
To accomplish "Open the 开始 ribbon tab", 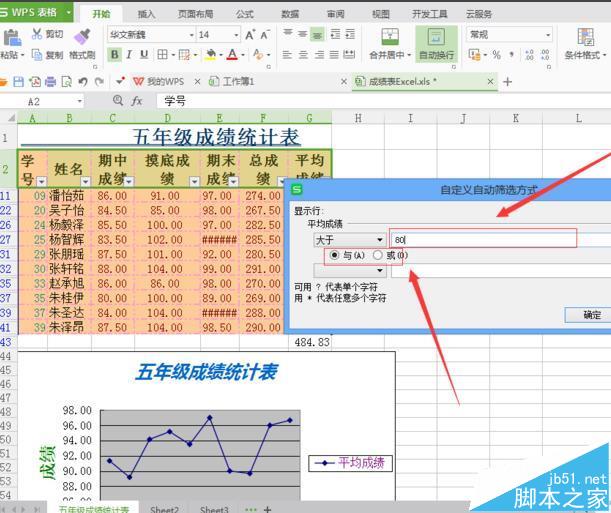I will 102,14.
